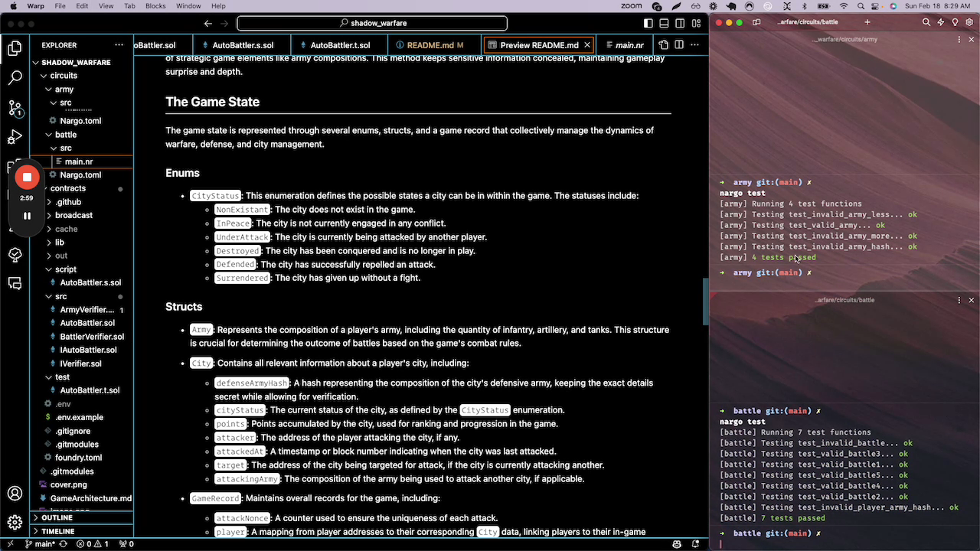Toggle the secondary side bar layout icon
The image size is (980, 551).
[x=681, y=24]
